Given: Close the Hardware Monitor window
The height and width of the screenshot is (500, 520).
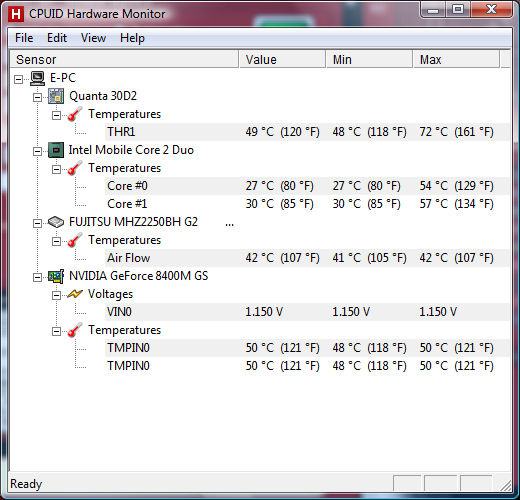Looking at the screenshot, I should click(x=491, y=9).
